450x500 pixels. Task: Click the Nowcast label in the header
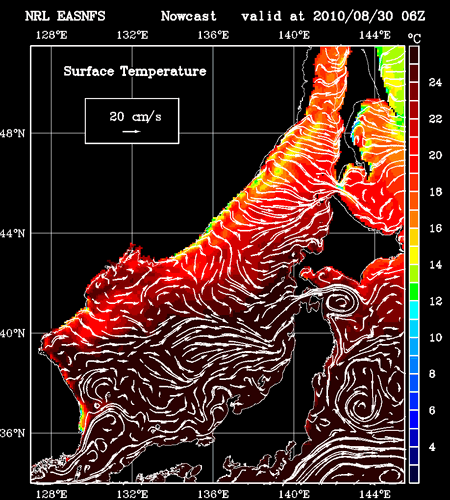[189, 16]
